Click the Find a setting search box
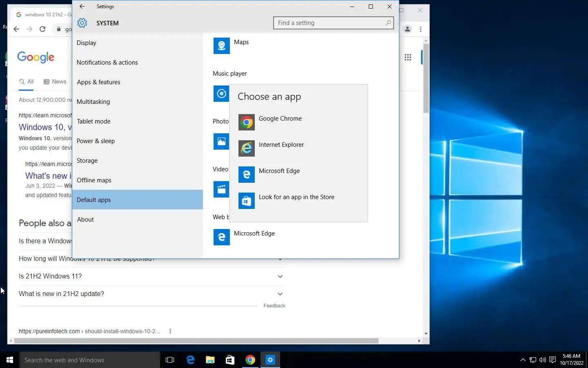The image size is (588, 368). pos(334,23)
